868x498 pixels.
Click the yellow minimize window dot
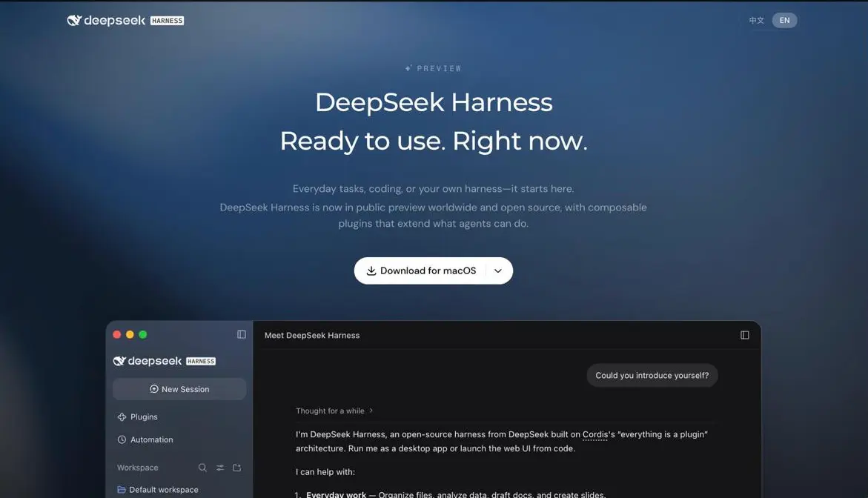(130, 334)
